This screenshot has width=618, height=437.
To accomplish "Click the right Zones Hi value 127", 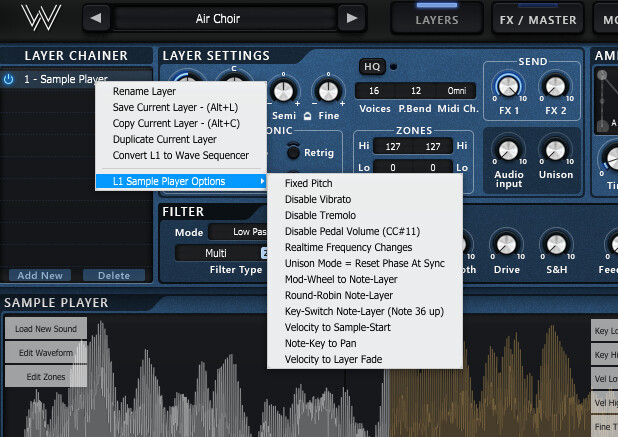I will [433, 147].
